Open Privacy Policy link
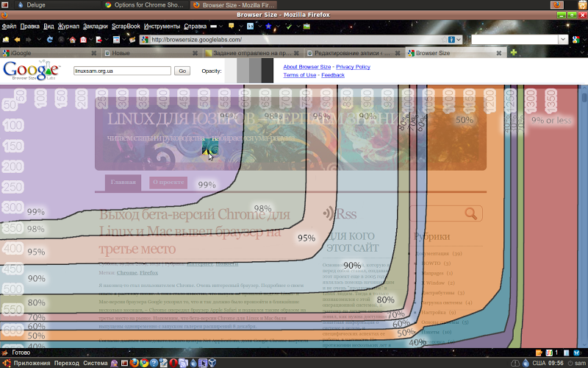588x368 pixels. point(353,67)
